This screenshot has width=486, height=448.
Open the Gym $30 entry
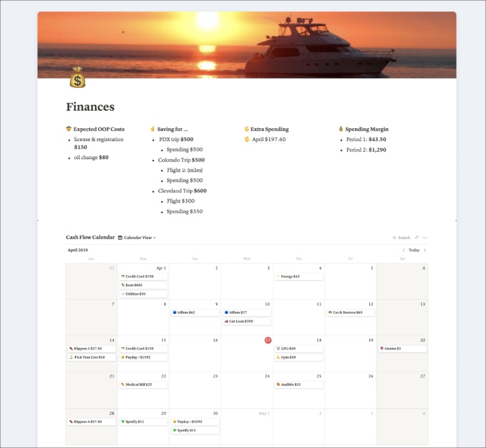299,357
